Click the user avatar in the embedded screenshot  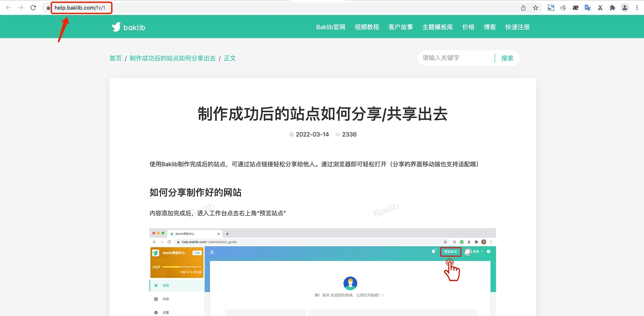point(468,252)
